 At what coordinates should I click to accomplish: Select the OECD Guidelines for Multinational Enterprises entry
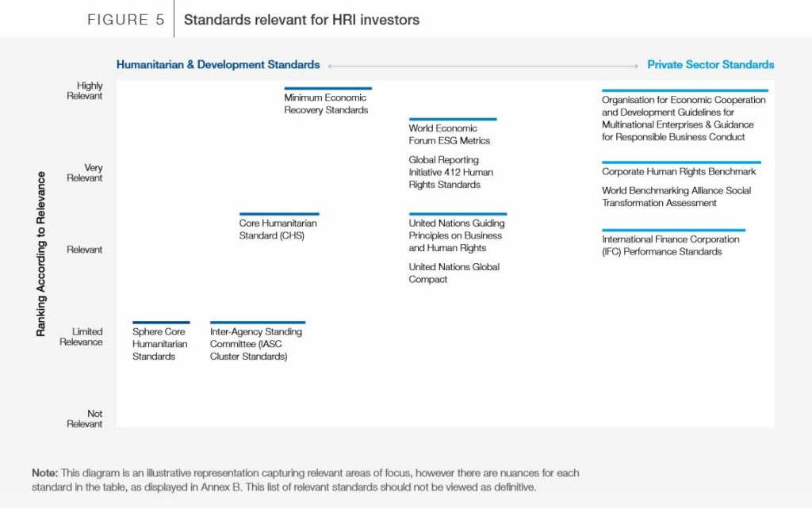coord(683,118)
